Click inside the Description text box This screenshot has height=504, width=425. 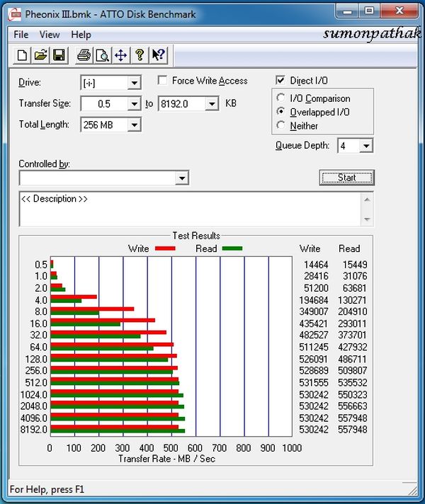[190, 210]
